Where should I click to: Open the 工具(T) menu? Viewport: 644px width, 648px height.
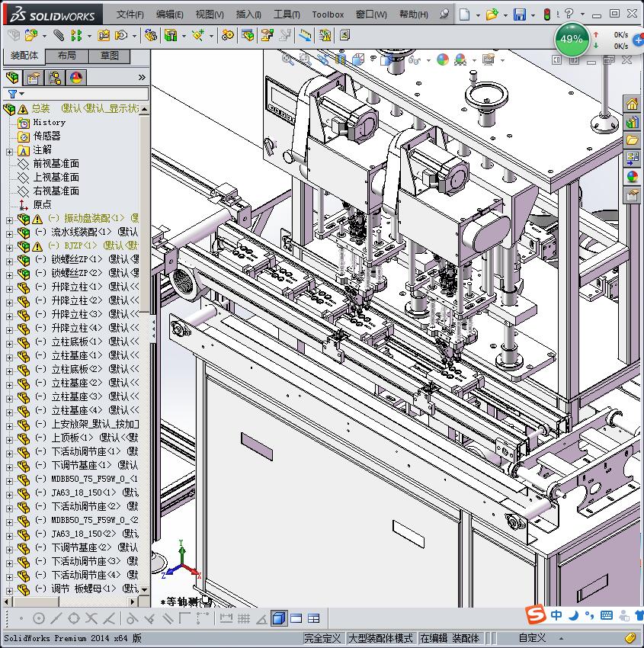[x=287, y=14]
